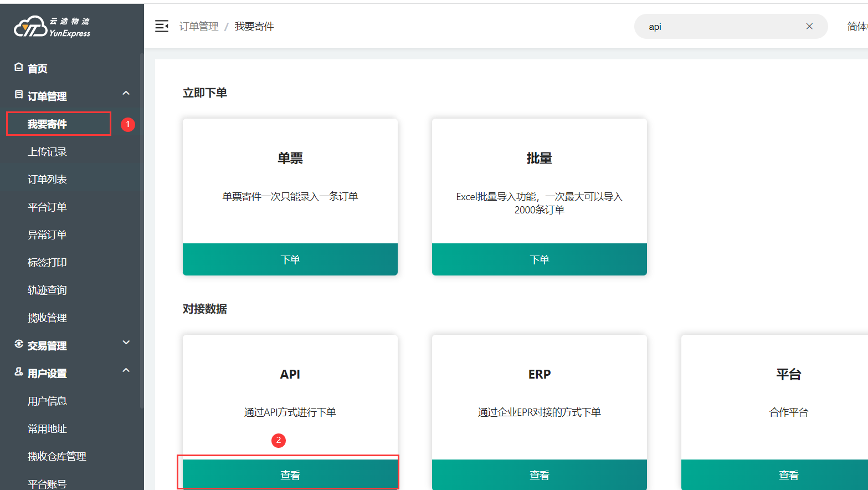This screenshot has height=490, width=868.
Task: Click the transaction icon beside 交易管理
Action: [x=18, y=344]
